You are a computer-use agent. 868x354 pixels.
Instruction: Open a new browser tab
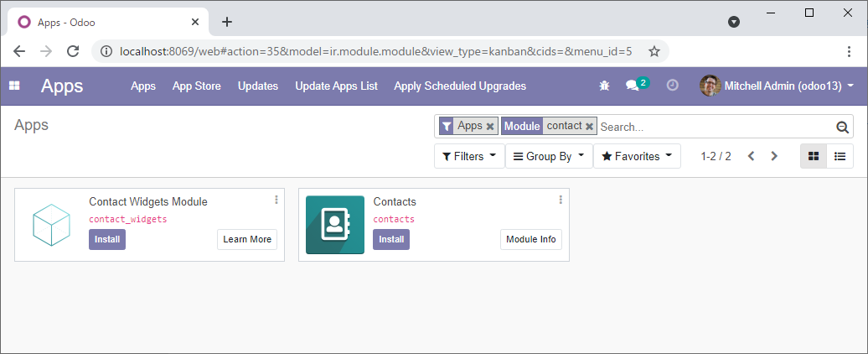coord(227,22)
